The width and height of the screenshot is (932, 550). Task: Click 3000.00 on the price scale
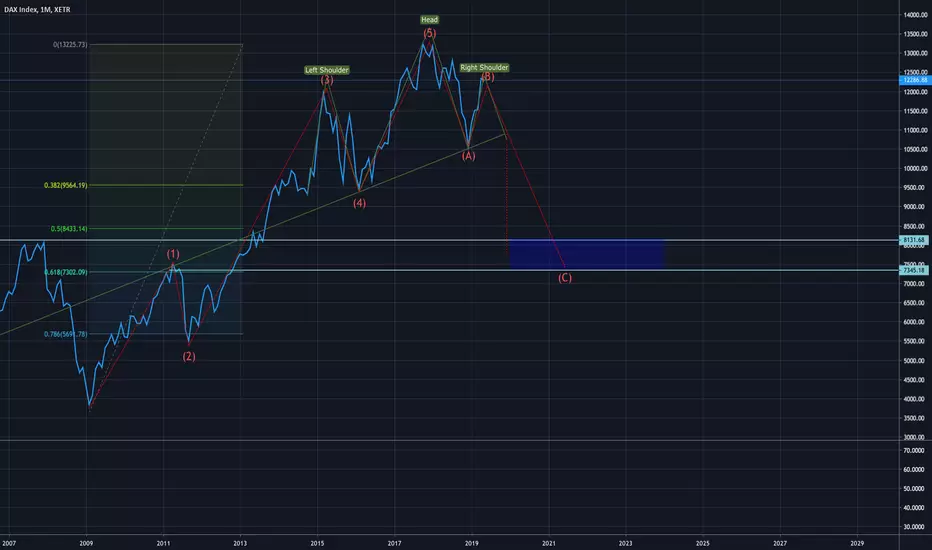(x=915, y=437)
